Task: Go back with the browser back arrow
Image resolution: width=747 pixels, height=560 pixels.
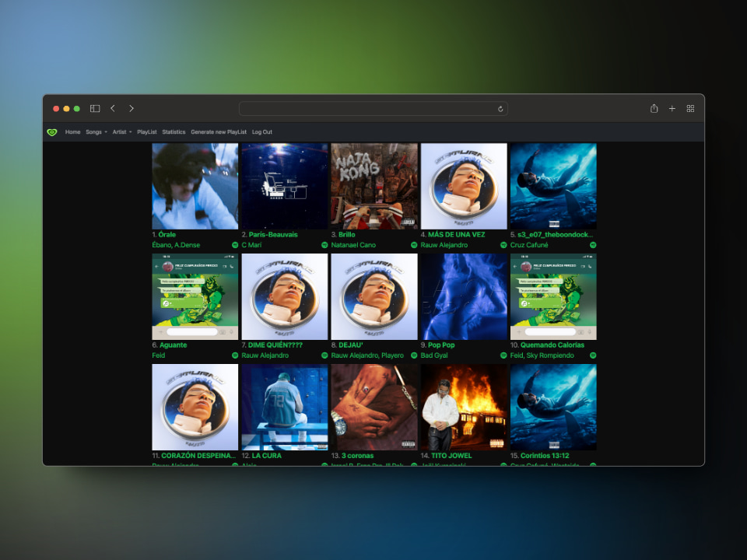Action: pos(113,109)
